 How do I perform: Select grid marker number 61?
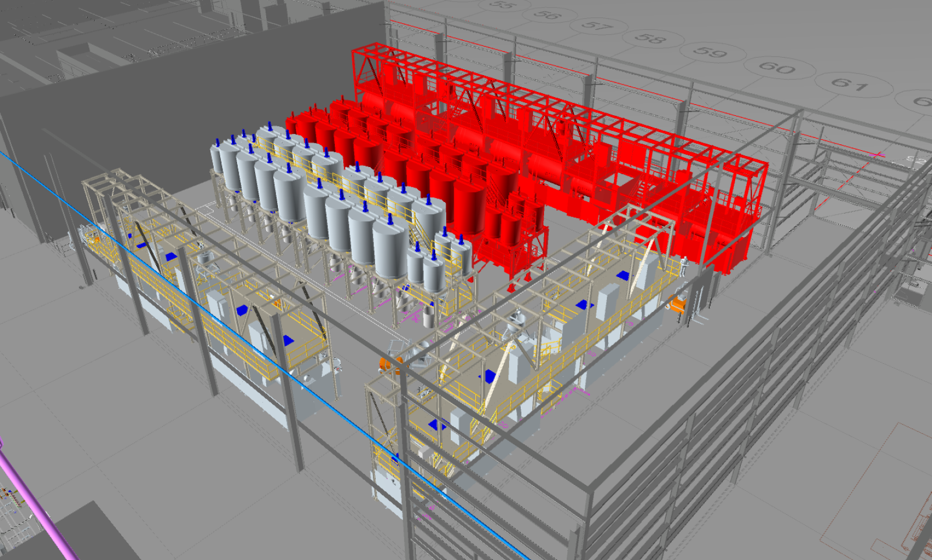[x=850, y=84]
